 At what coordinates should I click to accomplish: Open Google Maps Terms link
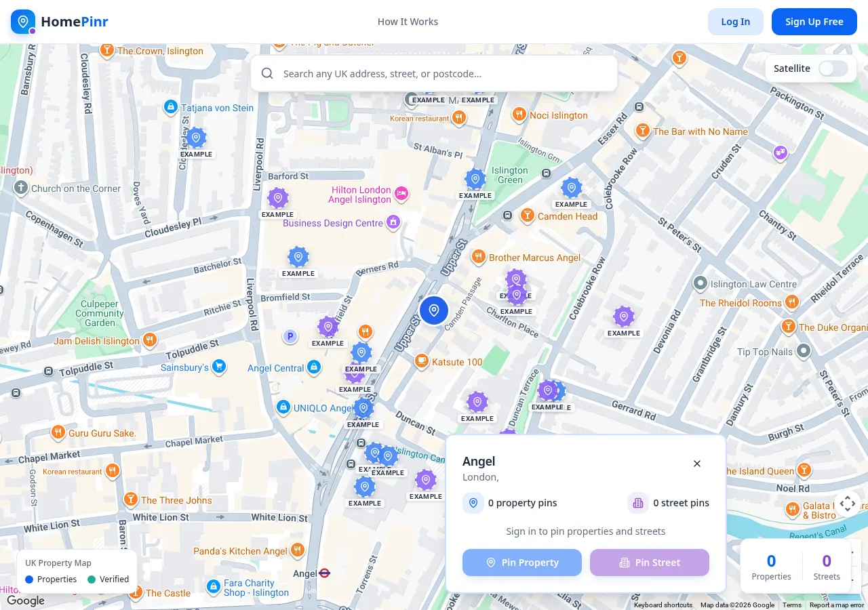pyautogui.click(x=792, y=605)
